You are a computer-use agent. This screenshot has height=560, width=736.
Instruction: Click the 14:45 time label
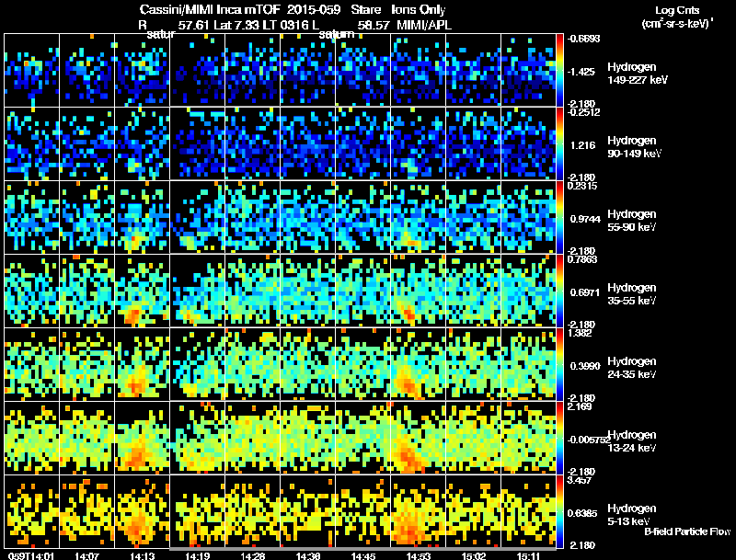[362, 556]
